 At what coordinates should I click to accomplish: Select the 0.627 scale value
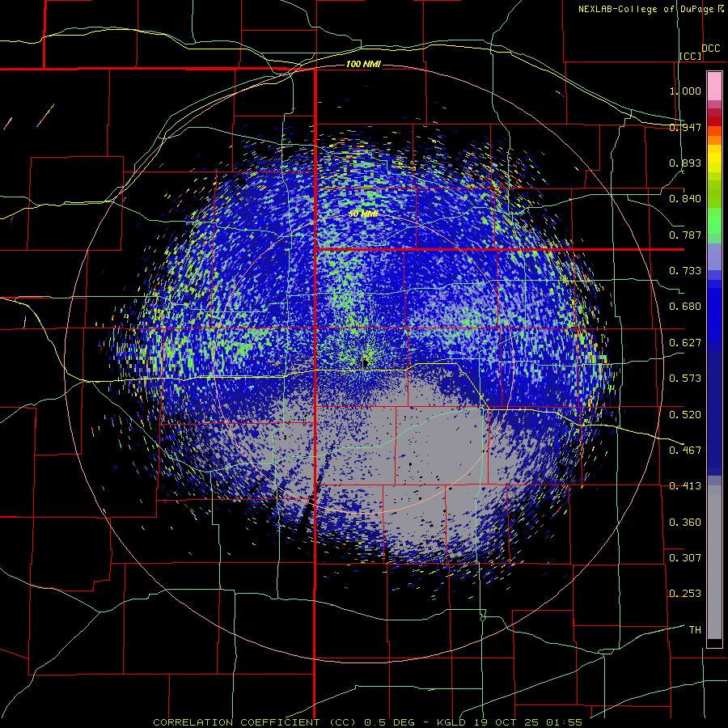685,343
